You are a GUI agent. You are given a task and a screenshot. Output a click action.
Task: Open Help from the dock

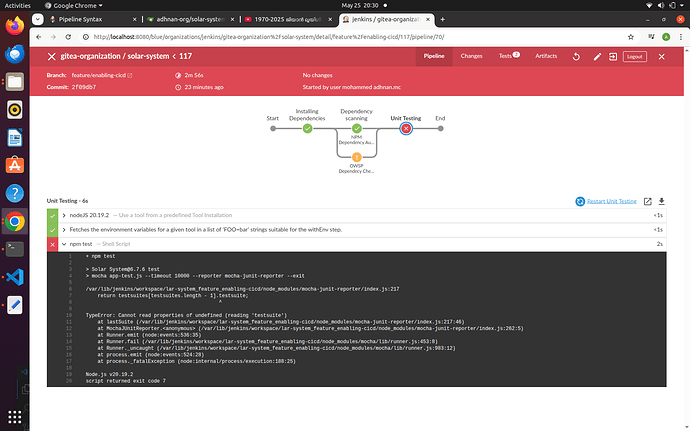(x=15, y=193)
